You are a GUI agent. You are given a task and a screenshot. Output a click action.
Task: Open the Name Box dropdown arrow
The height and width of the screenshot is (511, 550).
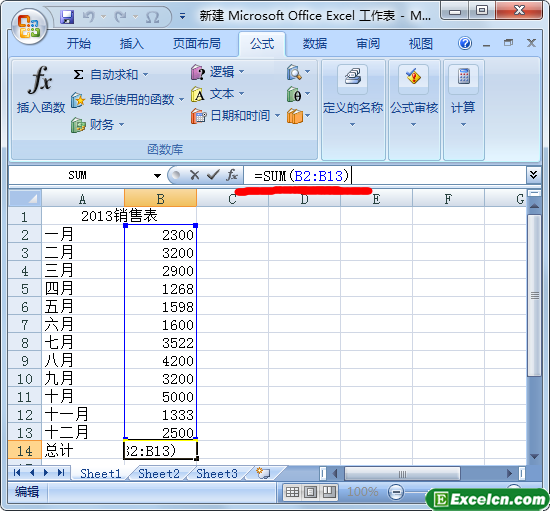point(157,175)
